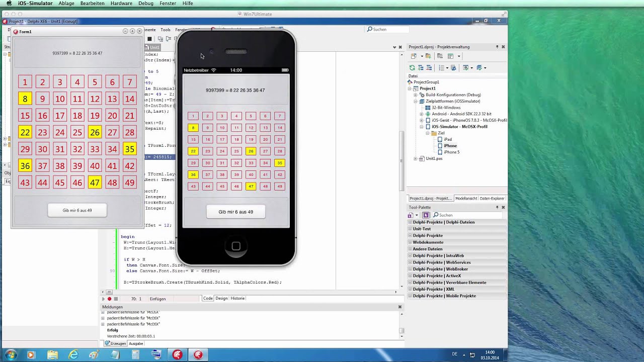Switch to second Delphi taskbar icon
Viewport: 644px width, 362px height.
click(198, 355)
